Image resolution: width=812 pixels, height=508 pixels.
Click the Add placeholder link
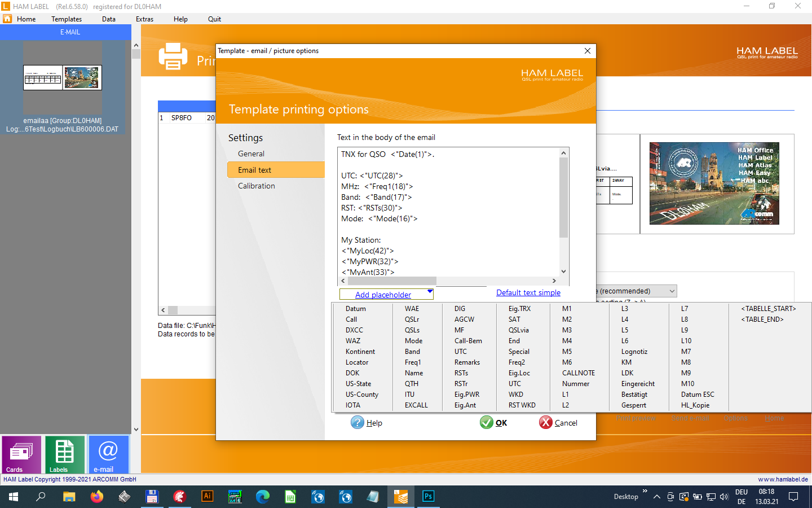coord(383,295)
